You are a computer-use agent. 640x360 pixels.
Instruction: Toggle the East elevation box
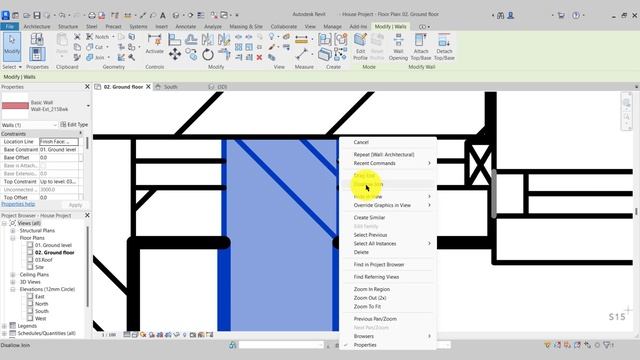tap(30, 296)
